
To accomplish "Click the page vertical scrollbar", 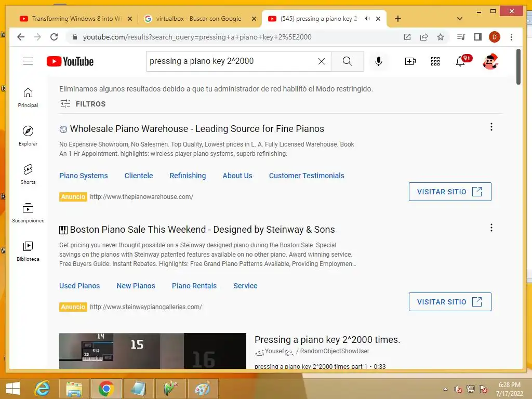I will click(518, 66).
